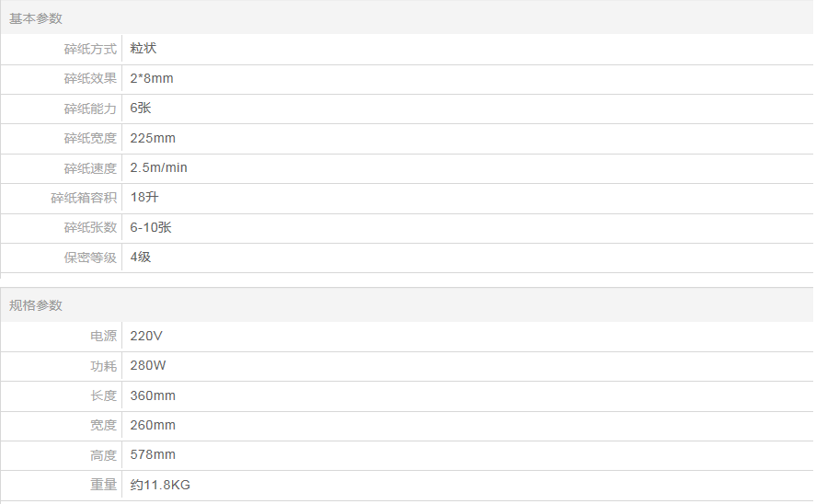Viewport: 816px width, 504px height.
Task: Click the 基本参数 section header
Action: [x=36, y=18]
